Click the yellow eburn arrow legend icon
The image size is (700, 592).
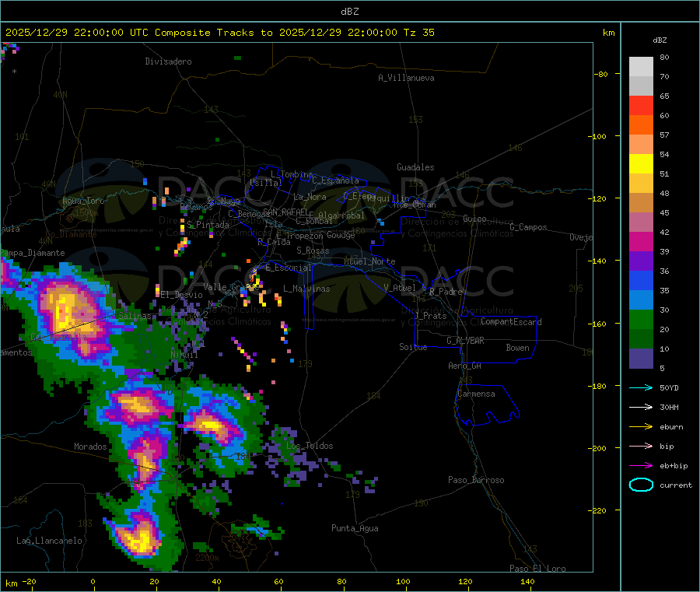tap(641, 427)
